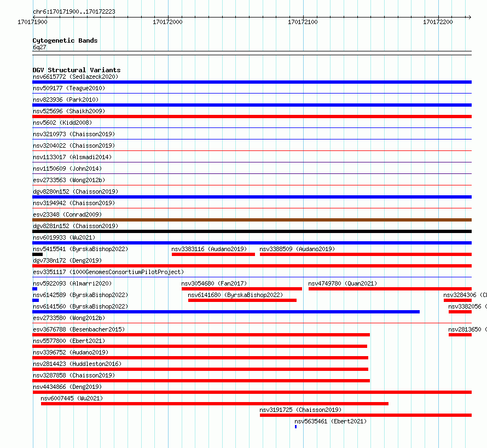Open nsv5635461 (Ebert2021) variant
The image size is (487, 448).
point(331,421)
